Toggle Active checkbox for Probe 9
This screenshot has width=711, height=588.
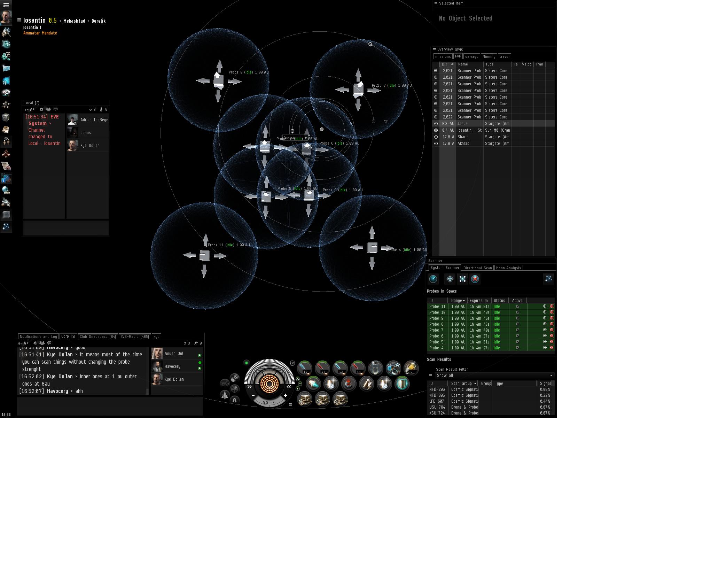coord(517,318)
